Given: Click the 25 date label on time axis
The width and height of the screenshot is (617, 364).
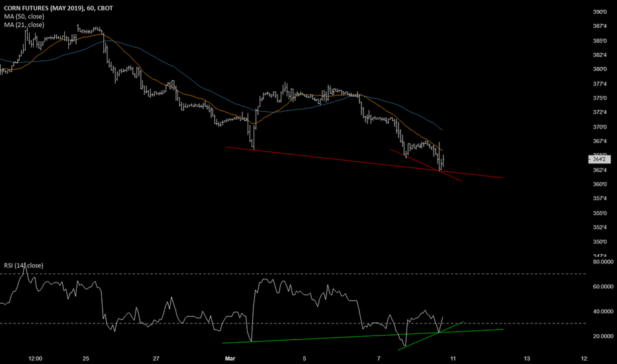Looking at the screenshot, I should (86, 359).
